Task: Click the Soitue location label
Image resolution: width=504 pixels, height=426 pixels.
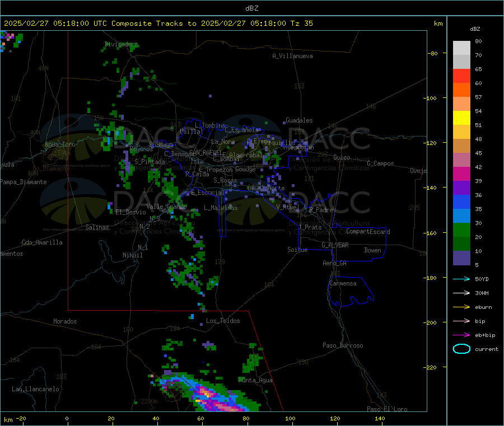Action: [297, 250]
